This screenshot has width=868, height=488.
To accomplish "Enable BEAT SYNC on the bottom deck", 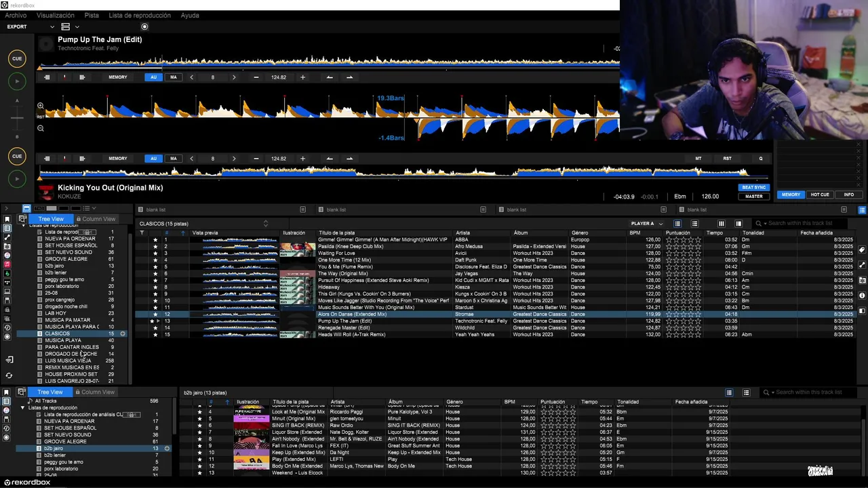I will [753, 187].
